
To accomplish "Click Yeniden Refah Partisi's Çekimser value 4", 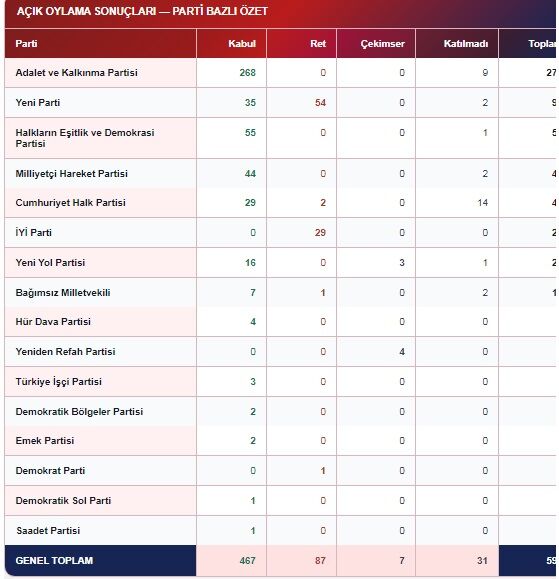I will click(402, 352).
